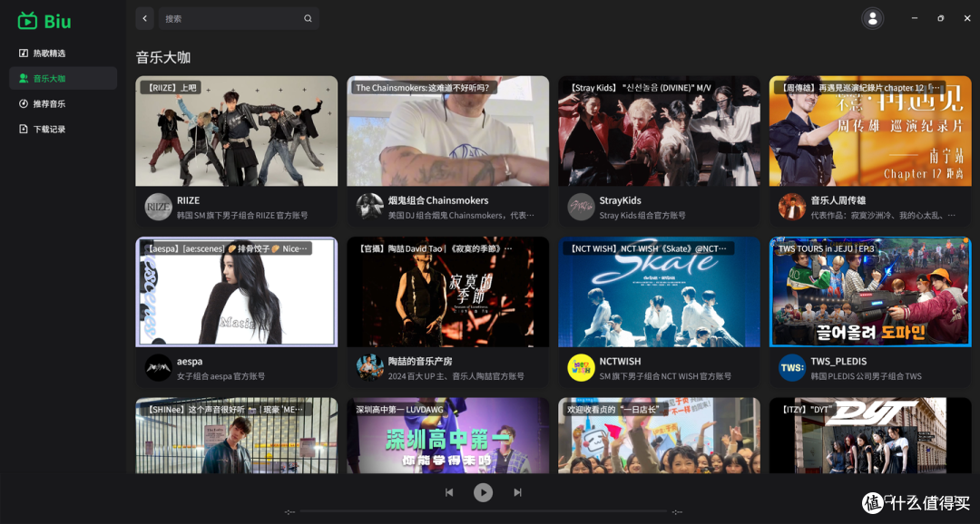This screenshot has width=980, height=524.
Task: Click the 热歌精选 music note icon
Action: [x=23, y=53]
